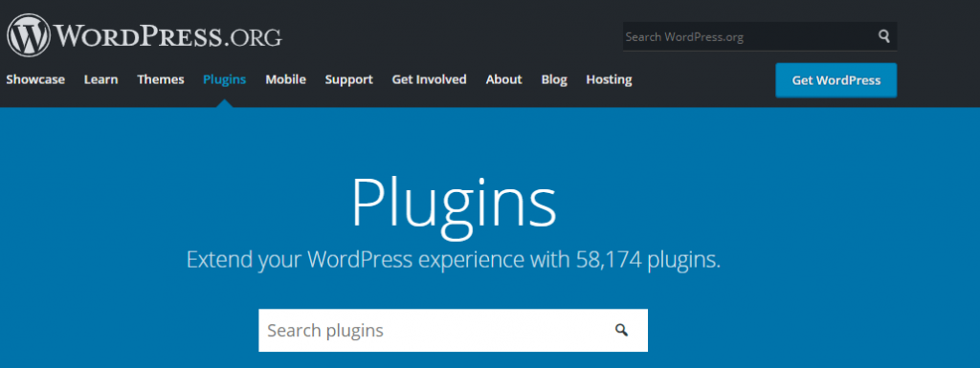Select the Plugins nav item

[224, 80]
